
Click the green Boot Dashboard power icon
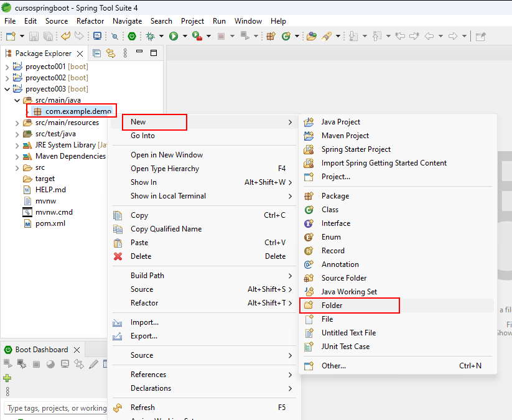pyautogui.click(x=132, y=36)
